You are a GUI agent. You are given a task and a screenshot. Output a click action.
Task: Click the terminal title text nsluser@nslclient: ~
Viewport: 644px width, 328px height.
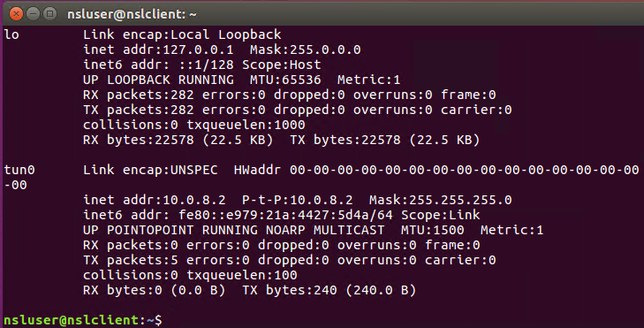132,14
